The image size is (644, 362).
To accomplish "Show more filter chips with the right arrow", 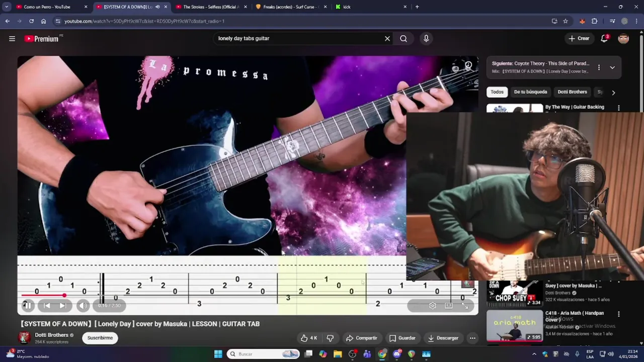I will 613,93.
